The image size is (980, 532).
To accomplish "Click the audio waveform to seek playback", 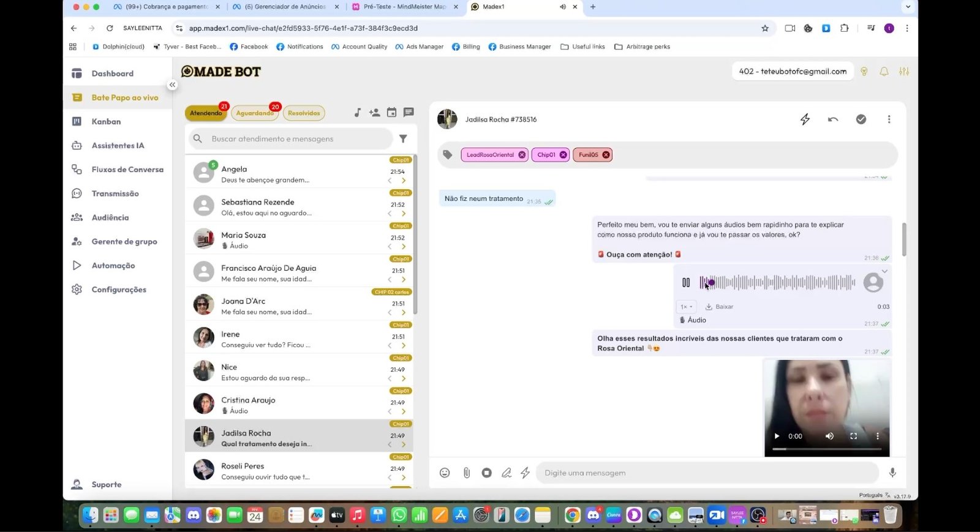I will coord(778,282).
